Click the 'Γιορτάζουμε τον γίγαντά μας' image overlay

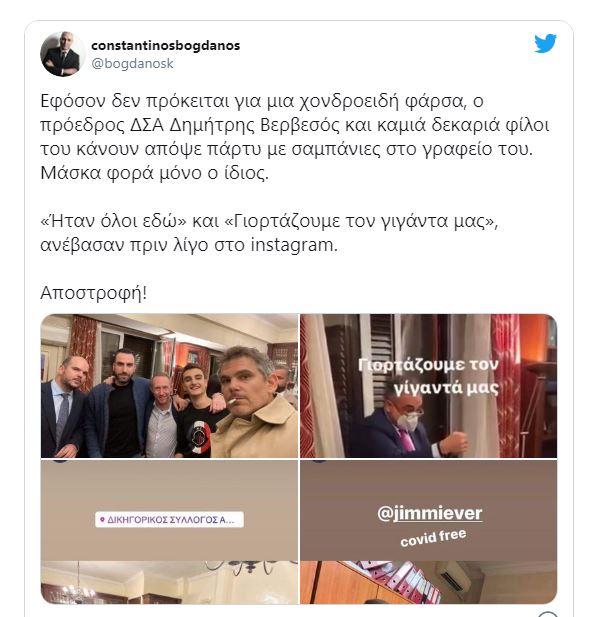428,376
